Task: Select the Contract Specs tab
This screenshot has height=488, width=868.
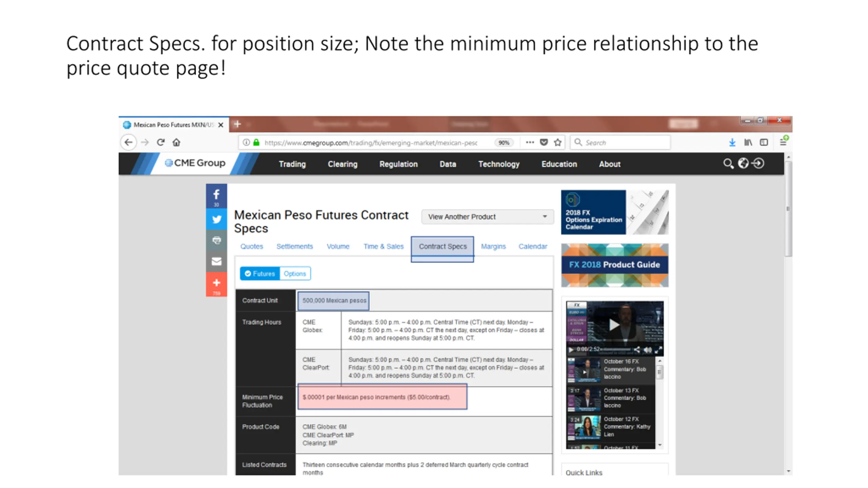Action: tap(442, 246)
